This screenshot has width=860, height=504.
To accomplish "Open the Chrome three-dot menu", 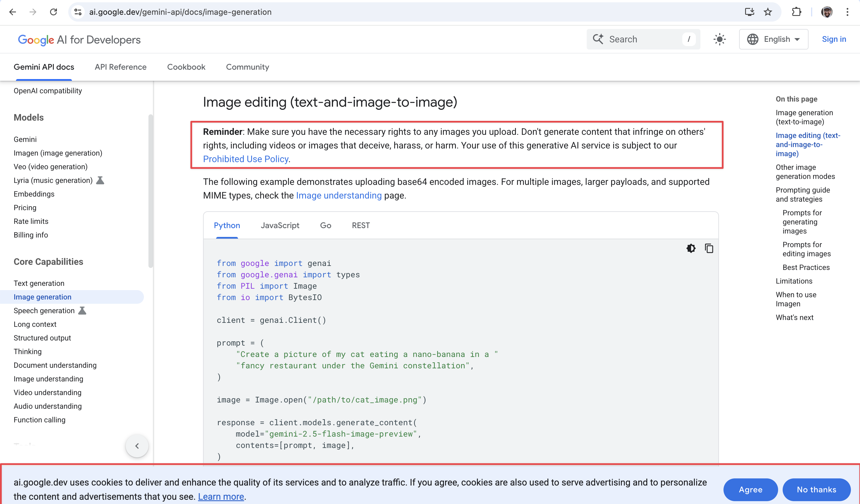I will click(847, 12).
